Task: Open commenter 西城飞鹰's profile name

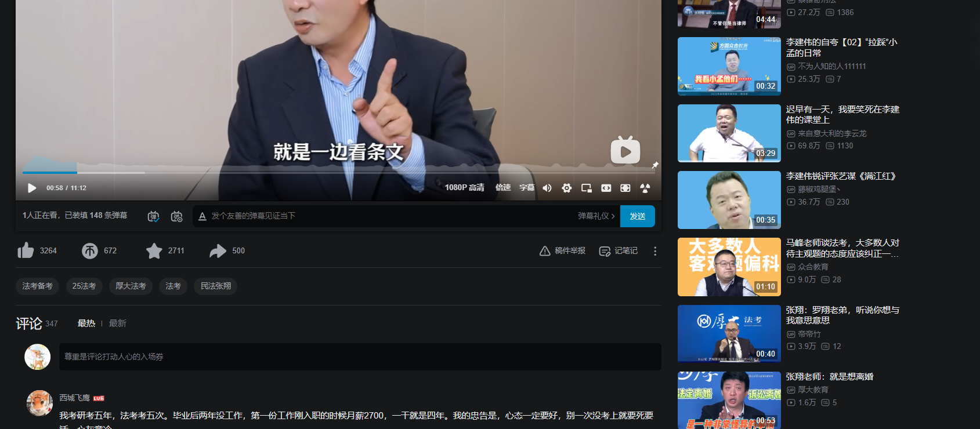Action: click(74, 398)
